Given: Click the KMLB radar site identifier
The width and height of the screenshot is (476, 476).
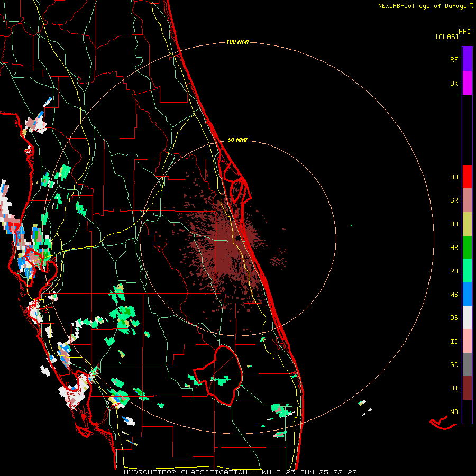Looking at the screenshot, I should [271, 472].
